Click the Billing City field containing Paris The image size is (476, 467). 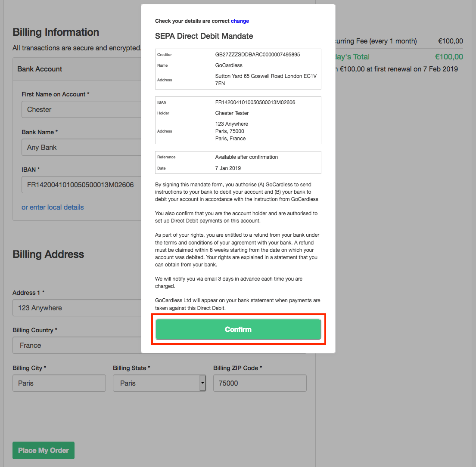59,383
